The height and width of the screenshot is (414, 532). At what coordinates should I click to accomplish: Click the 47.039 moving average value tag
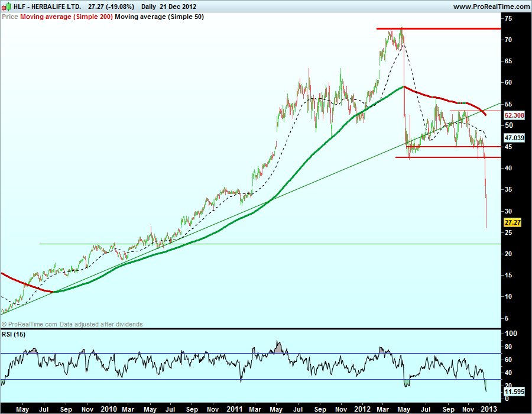[514, 138]
